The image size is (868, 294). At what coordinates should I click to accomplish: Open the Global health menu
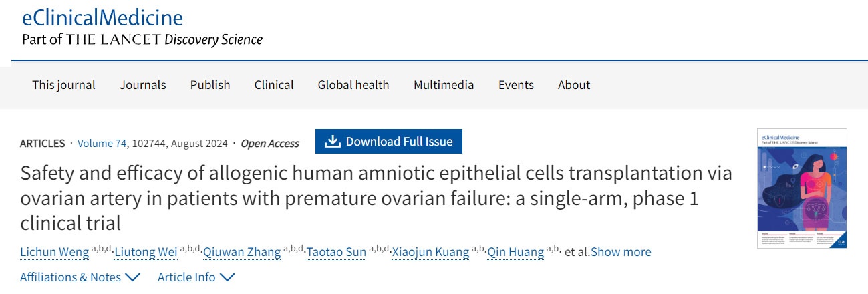[353, 85]
